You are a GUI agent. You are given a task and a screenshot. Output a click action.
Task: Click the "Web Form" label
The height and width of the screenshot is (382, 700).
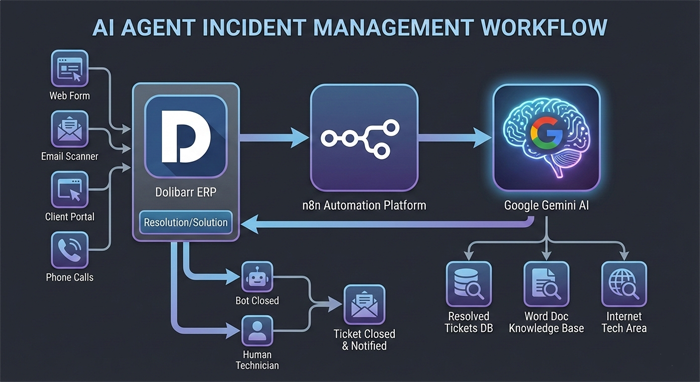pos(70,96)
